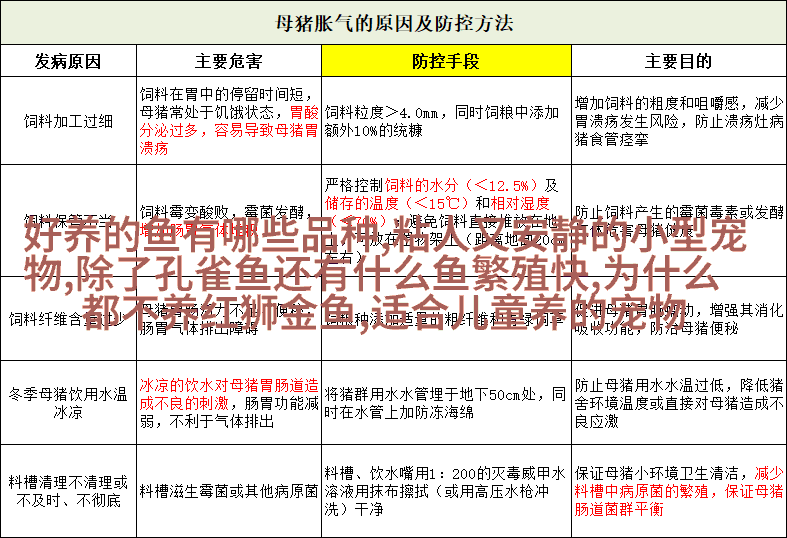Click the cell starting 严格控制饲料的水分

click(x=446, y=221)
